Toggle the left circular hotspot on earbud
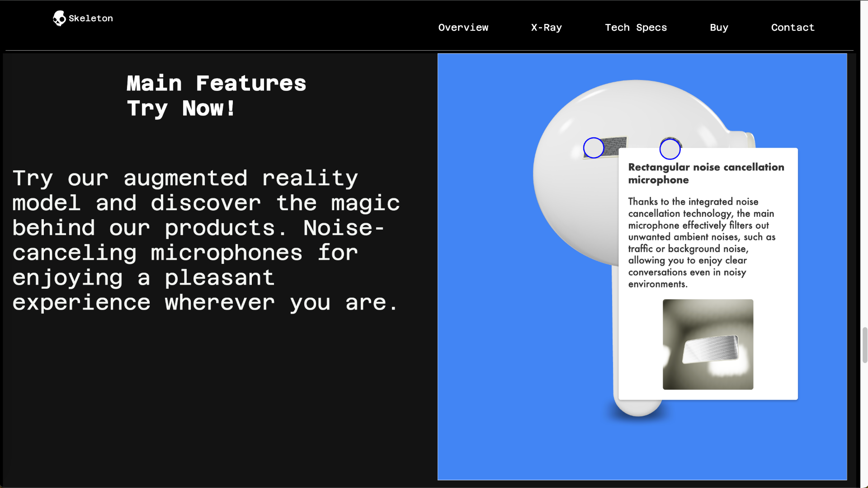This screenshot has height=488, width=868. click(x=593, y=148)
